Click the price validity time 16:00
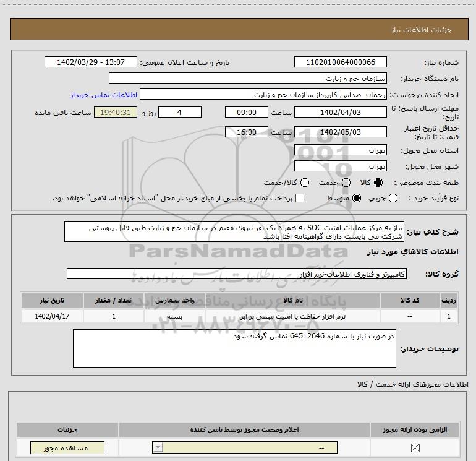Image resolution: width=476 pixels, height=461 pixels. pyautogui.click(x=247, y=132)
